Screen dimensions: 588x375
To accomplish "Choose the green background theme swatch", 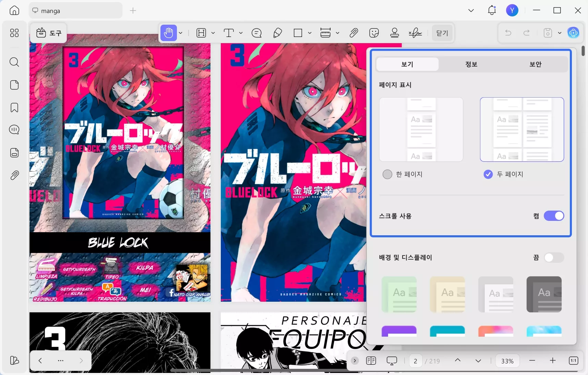I will click(399, 295).
